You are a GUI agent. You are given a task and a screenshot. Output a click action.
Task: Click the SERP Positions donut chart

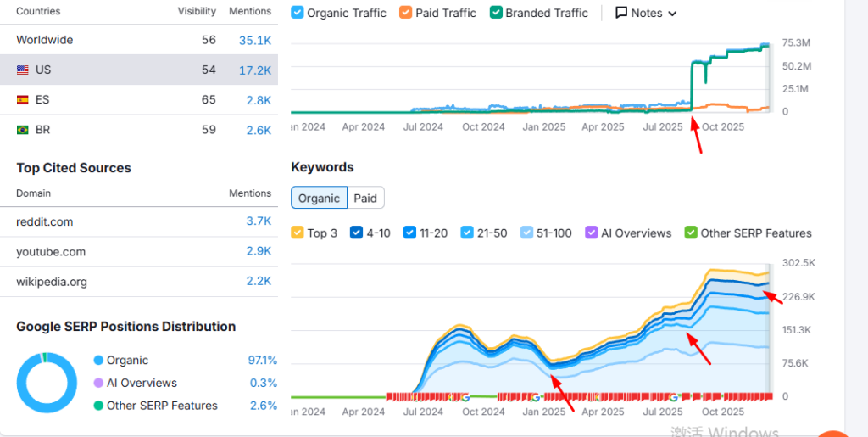coord(47,383)
